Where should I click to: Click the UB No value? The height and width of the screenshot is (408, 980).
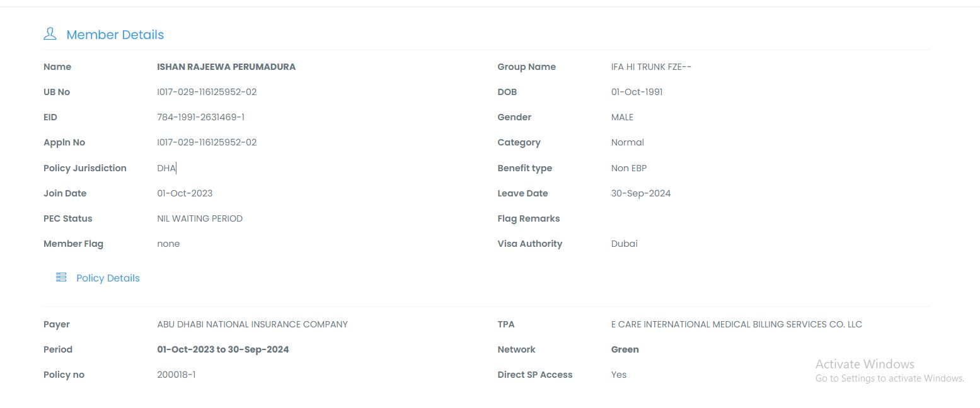[x=207, y=92]
